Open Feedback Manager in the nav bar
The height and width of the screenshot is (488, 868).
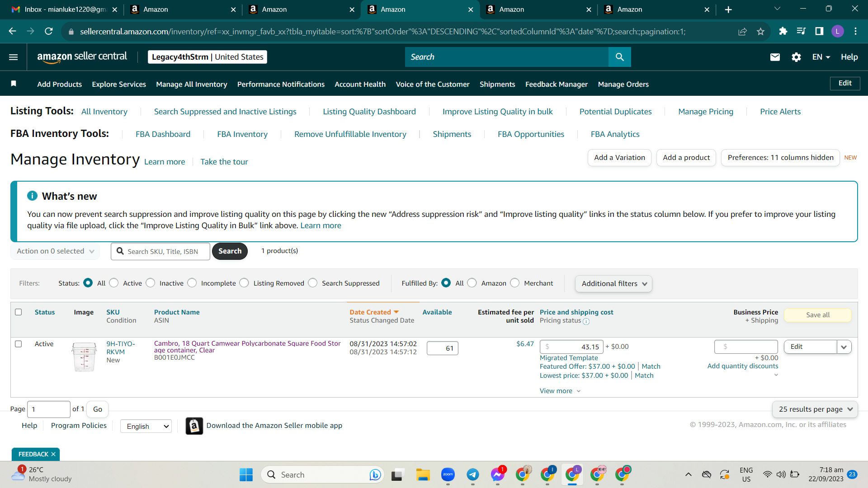[557, 84]
